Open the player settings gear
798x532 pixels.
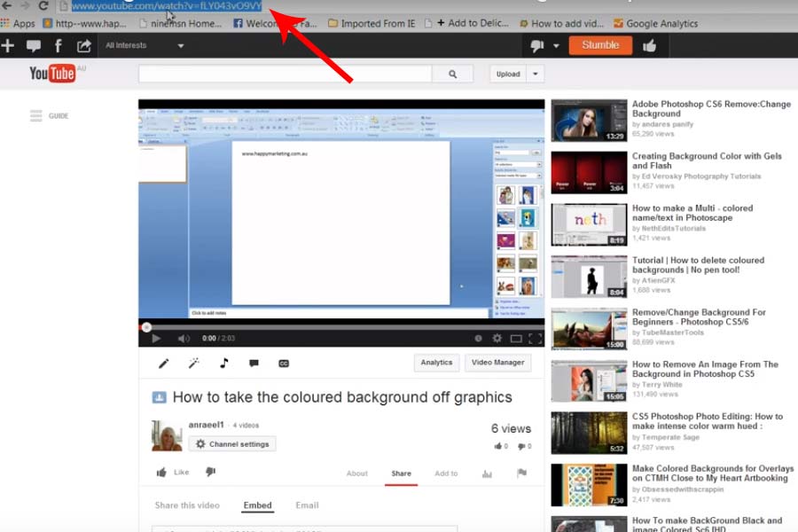click(497, 339)
